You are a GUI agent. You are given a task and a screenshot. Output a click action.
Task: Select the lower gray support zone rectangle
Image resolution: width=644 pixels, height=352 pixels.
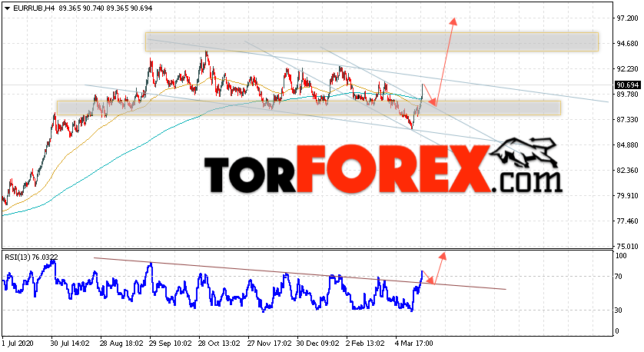click(x=307, y=108)
